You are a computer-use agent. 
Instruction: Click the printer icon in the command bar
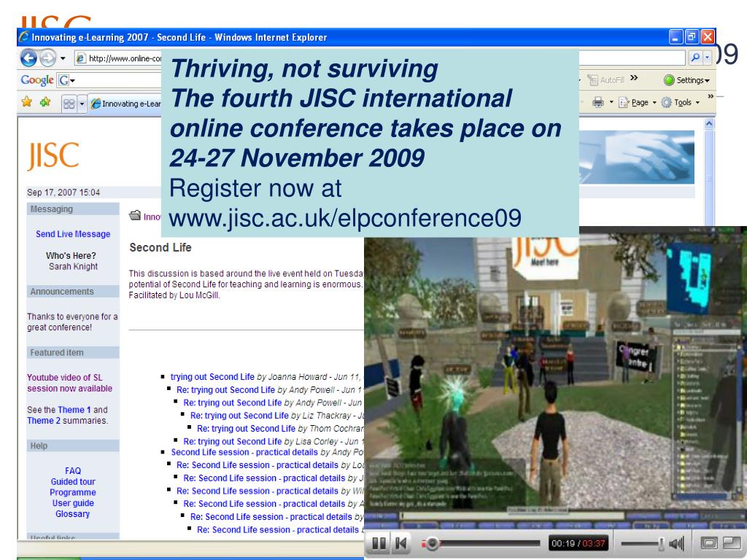598,102
